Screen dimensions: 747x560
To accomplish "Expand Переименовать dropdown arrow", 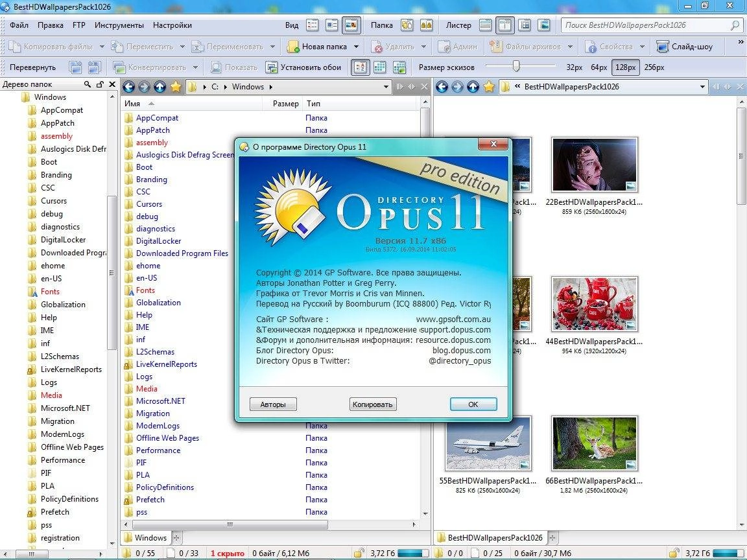I will click(272, 47).
